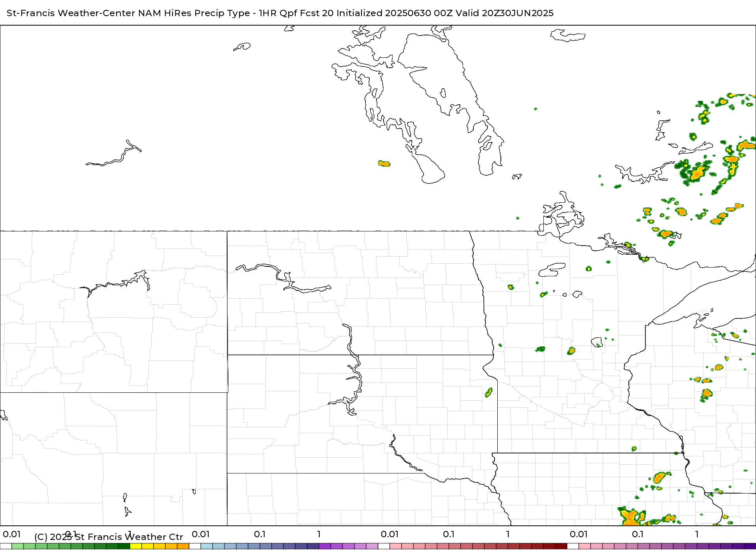This screenshot has height=551, width=756.
Task: Click '0.1' label above the pink-purple scale
Action: (x=638, y=534)
